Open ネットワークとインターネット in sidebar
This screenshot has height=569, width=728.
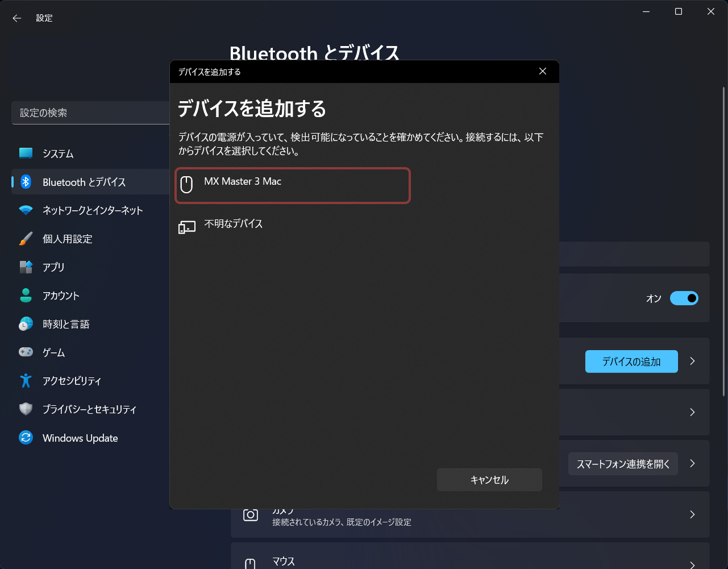coord(92,210)
